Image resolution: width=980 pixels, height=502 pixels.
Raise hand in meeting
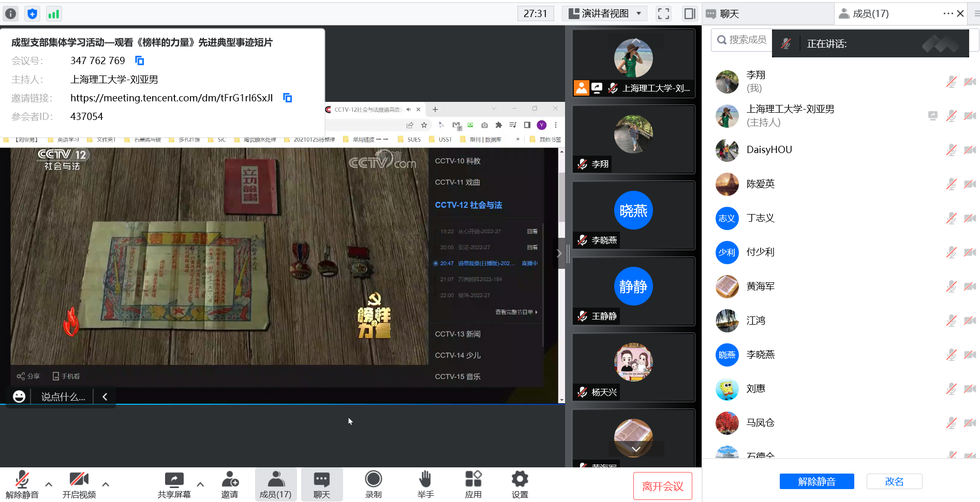(425, 484)
